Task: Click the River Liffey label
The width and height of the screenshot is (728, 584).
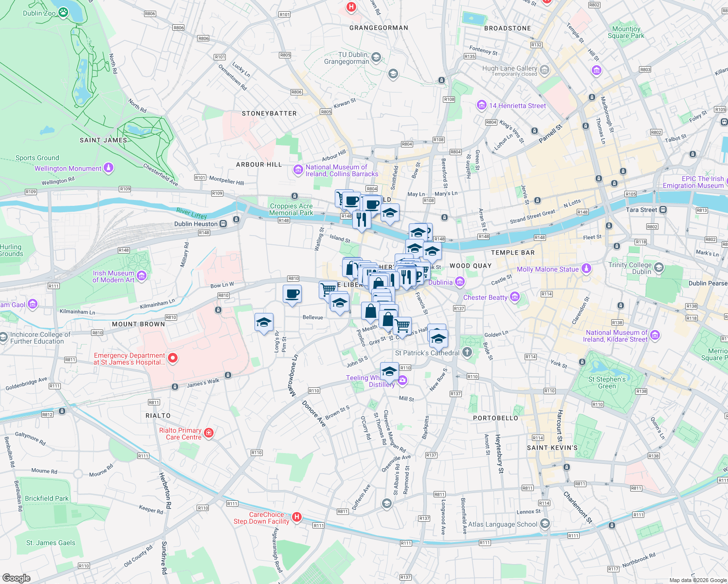Action: (192, 213)
